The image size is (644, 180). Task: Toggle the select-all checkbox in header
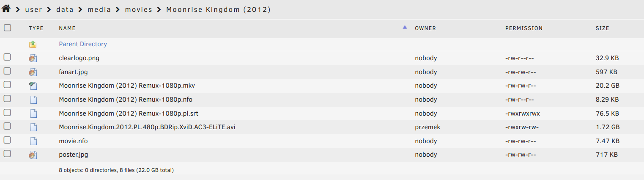[x=7, y=28]
